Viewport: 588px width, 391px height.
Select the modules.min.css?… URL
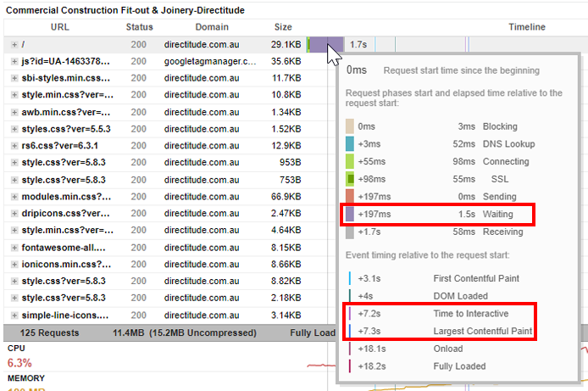point(66,197)
